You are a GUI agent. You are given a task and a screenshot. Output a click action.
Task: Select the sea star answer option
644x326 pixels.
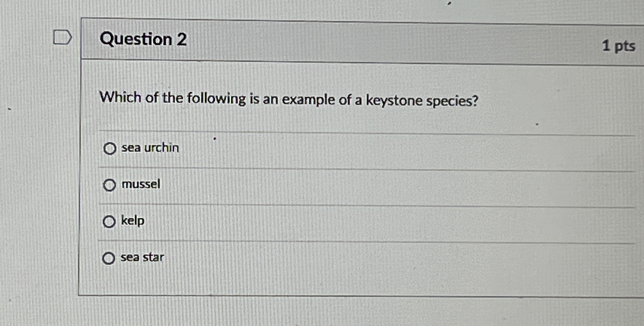tap(109, 258)
